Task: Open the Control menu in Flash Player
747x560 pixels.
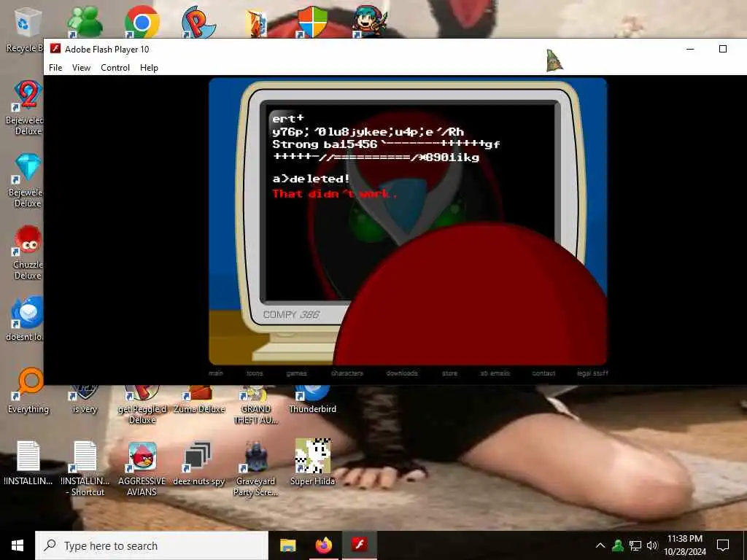Action: [115, 68]
